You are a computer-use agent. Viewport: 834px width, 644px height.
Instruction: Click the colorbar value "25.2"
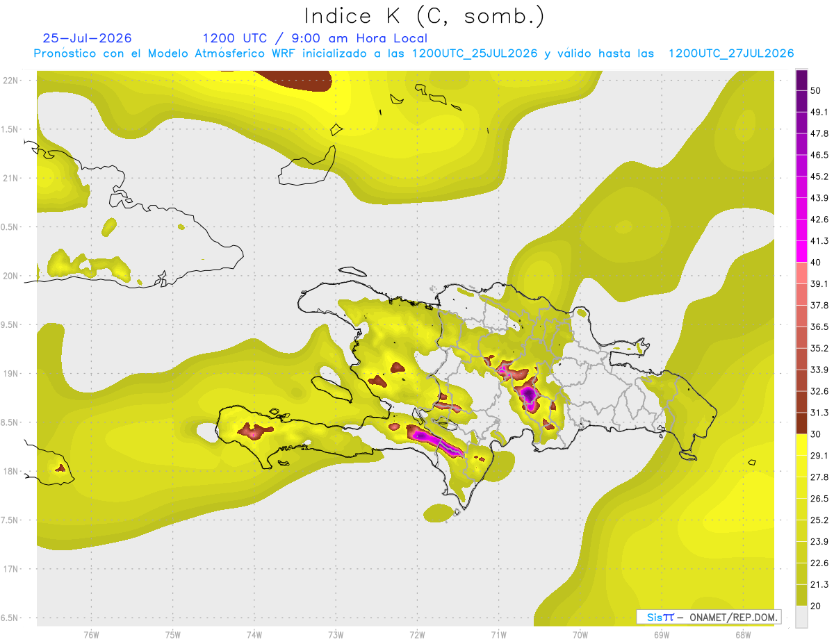pyautogui.click(x=819, y=520)
